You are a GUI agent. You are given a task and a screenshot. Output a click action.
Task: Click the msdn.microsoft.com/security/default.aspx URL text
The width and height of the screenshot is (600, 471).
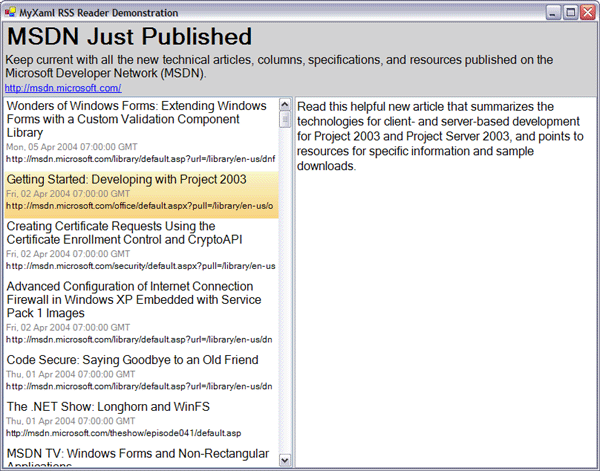coord(140,266)
